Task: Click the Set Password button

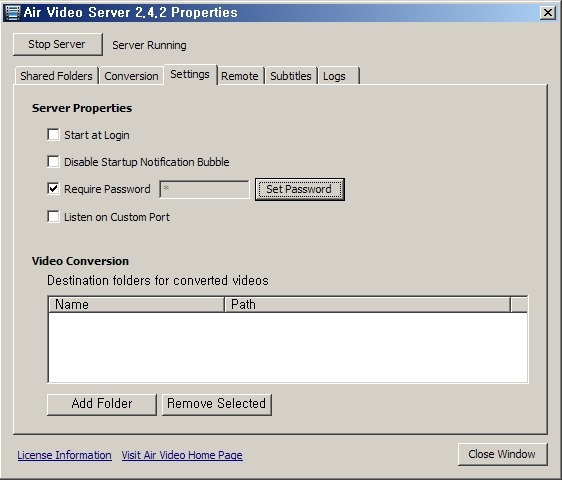Action: [x=300, y=189]
